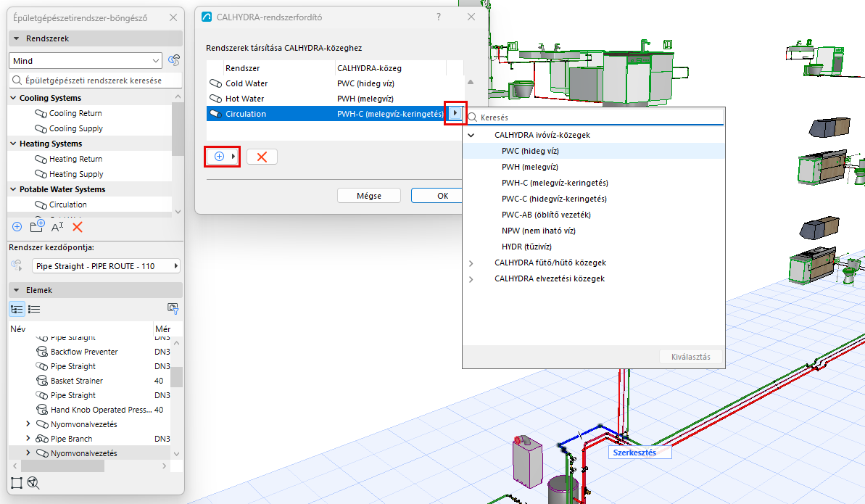
Task: Delete system with red X in browser panel
Action: click(x=78, y=227)
